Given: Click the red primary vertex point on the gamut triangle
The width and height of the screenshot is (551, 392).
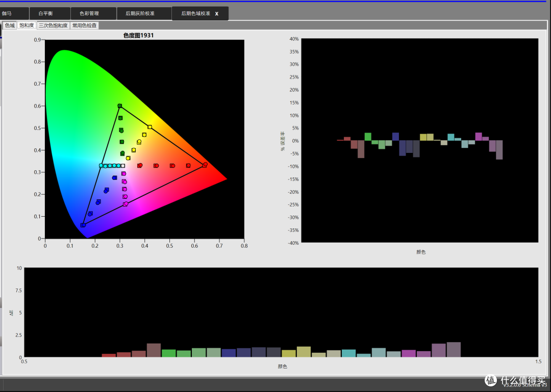Looking at the screenshot, I should click(x=205, y=165).
